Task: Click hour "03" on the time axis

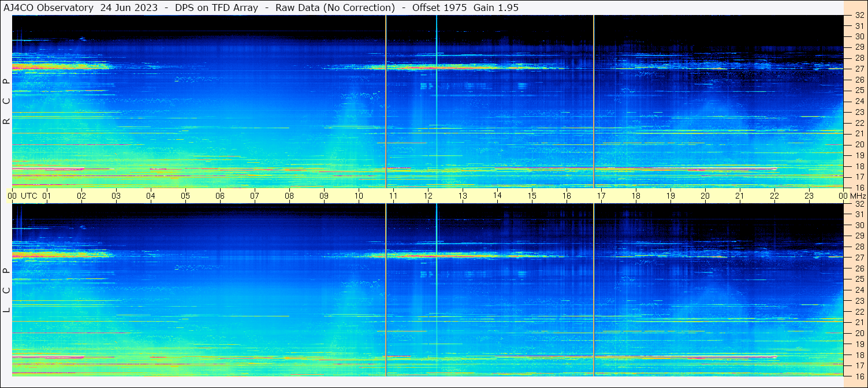Action: (x=116, y=196)
